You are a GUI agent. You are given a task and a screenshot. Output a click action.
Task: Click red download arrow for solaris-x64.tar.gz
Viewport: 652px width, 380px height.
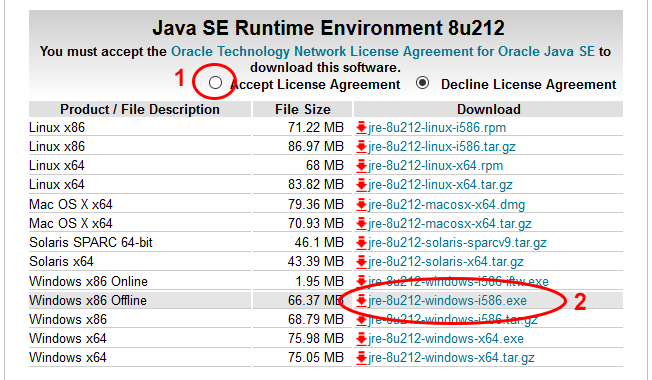tap(361, 262)
